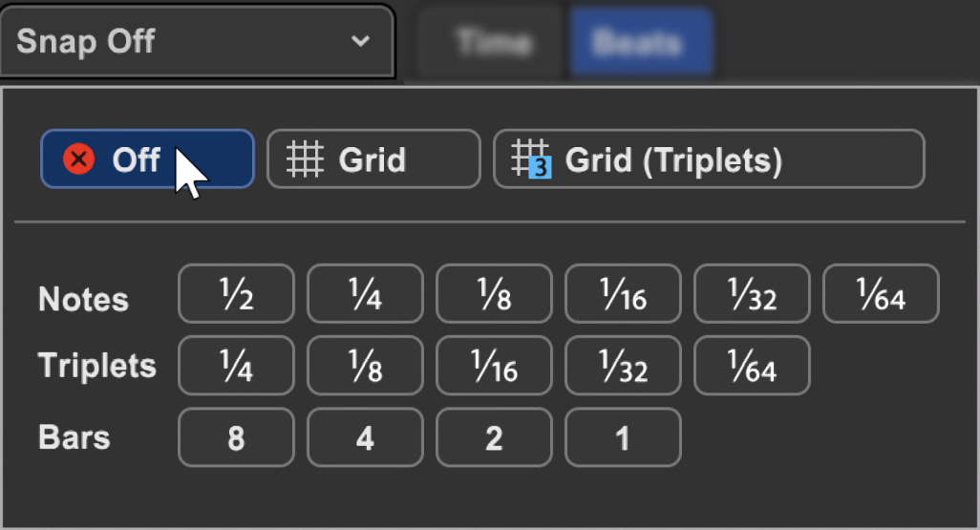Select 1/2 note snap value

click(x=236, y=294)
